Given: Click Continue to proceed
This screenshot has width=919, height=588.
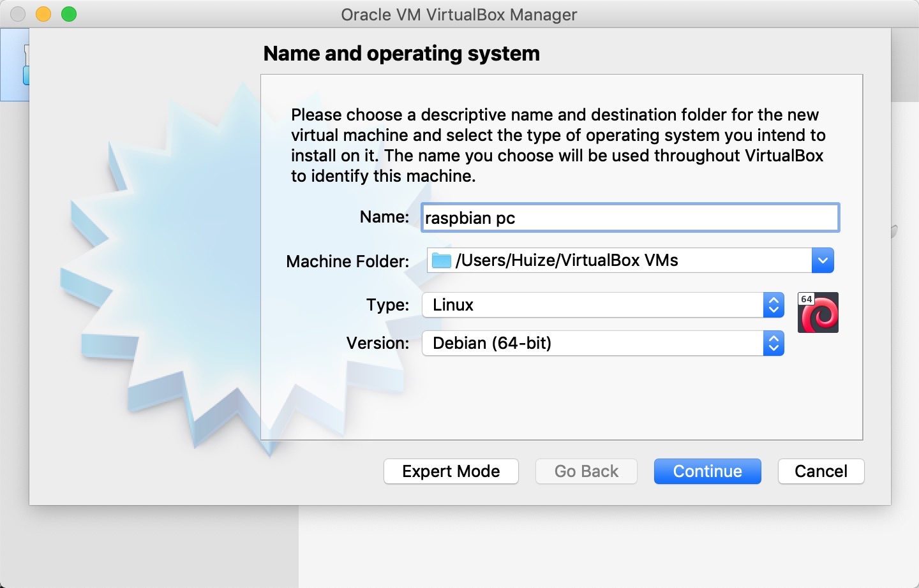Looking at the screenshot, I should click(x=708, y=471).
